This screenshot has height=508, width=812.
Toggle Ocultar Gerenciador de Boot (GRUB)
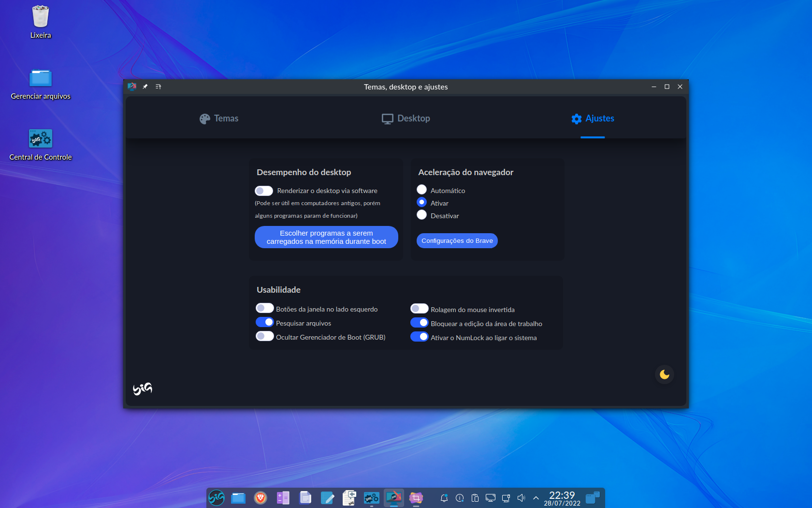click(x=264, y=336)
